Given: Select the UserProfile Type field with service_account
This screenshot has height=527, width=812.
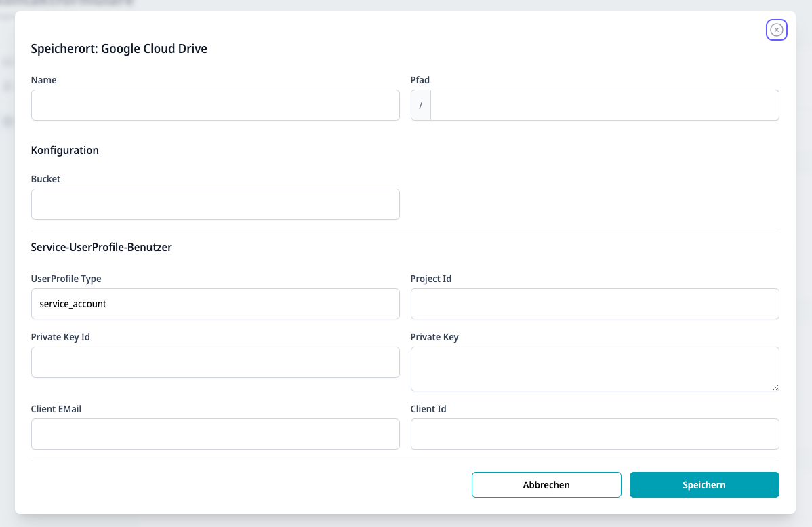Looking at the screenshot, I should [x=216, y=304].
